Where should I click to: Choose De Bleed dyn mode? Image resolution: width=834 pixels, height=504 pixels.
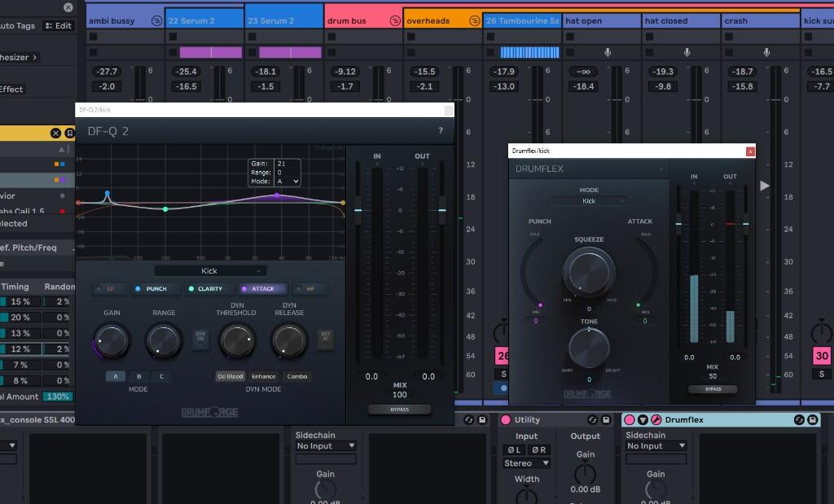tap(230, 376)
